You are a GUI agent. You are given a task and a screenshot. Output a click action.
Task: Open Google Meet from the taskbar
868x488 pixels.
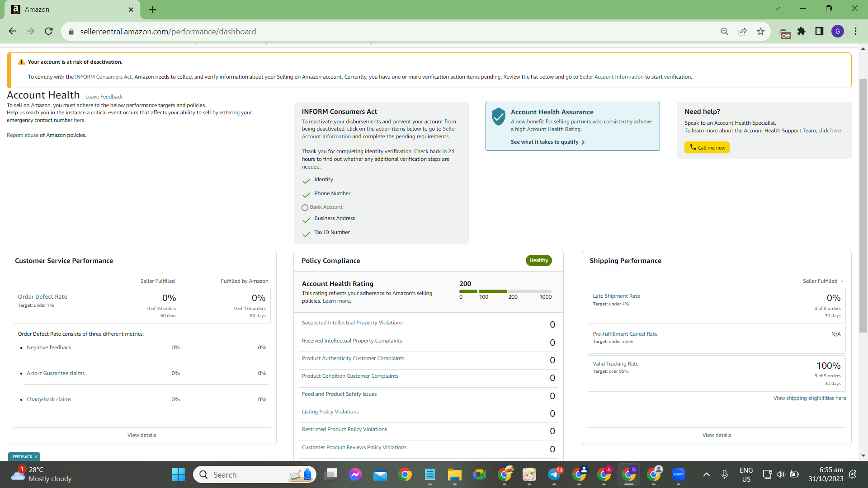pos(479,474)
